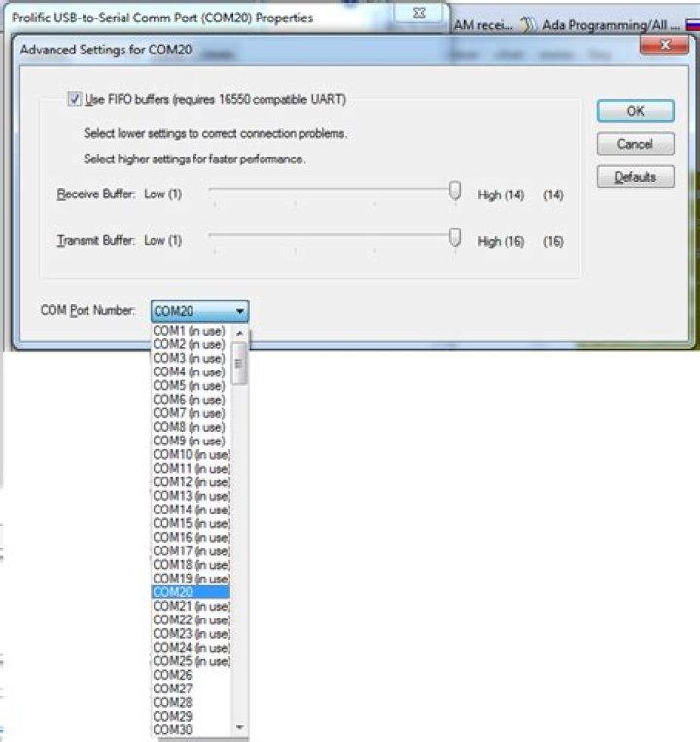Choose free port COM29 from list

point(192,716)
